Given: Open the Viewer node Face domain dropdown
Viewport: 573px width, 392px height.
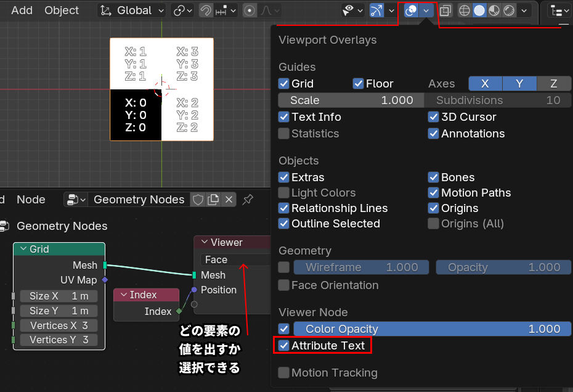Looking at the screenshot, I should tap(235, 260).
